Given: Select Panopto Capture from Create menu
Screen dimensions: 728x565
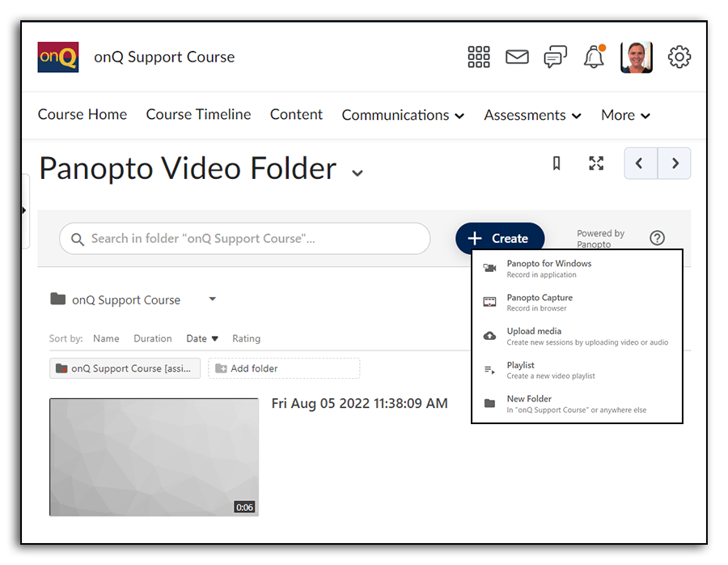Looking at the screenshot, I should click(x=540, y=302).
